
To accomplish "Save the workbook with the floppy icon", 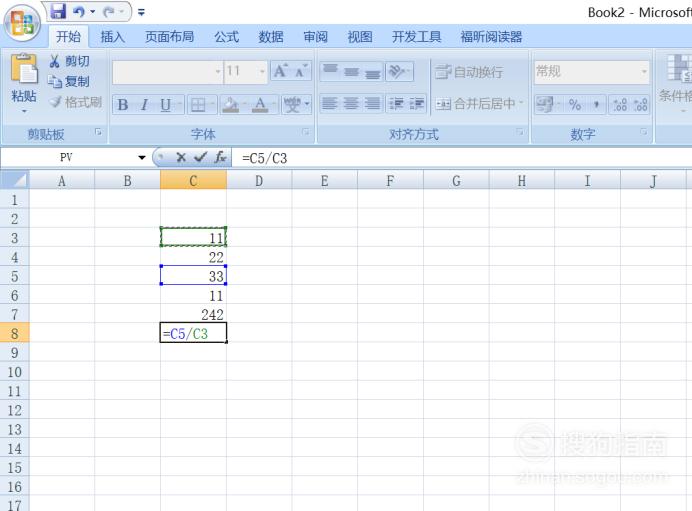I will click(58, 11).
